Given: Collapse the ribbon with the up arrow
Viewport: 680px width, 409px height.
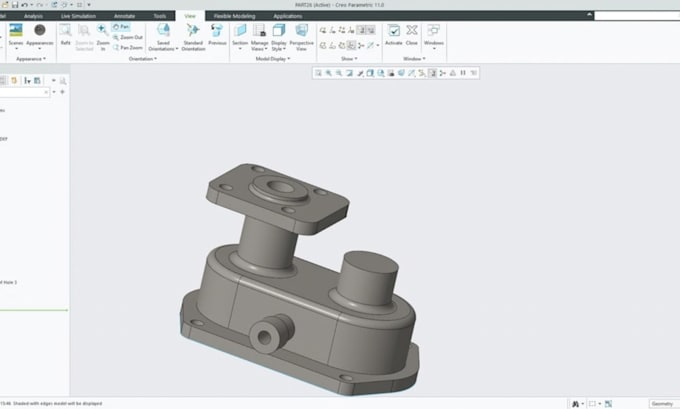Looking at the screenshot, I should (x=589, y=15).
